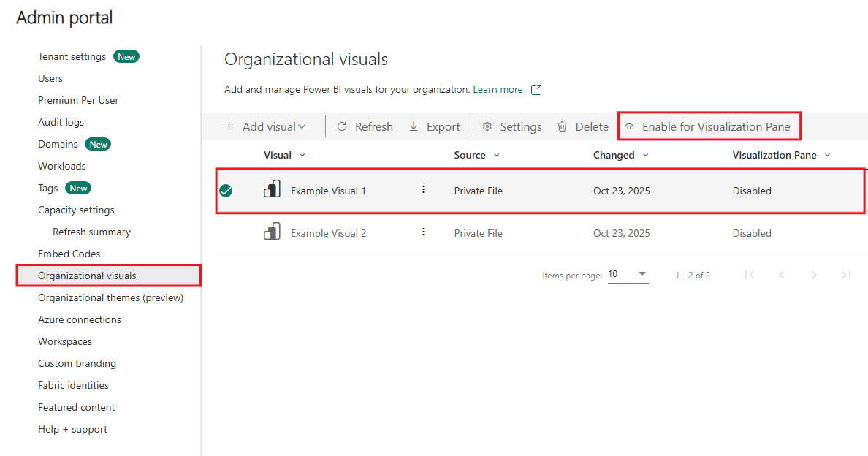Click the eye icon beside Enable for Visualization Pane
This screenshot has width=868, height=456.
pyautogui.click(x=630, y=126)
